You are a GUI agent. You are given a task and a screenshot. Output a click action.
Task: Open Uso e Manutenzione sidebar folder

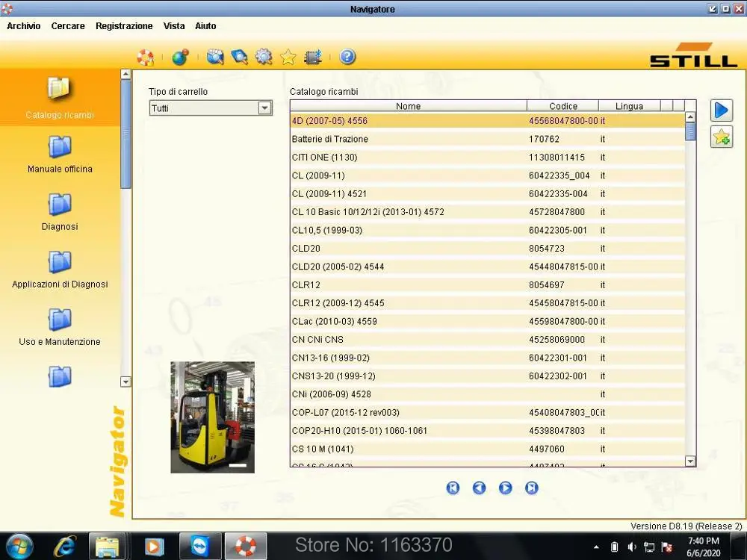(x=60, y=327)
